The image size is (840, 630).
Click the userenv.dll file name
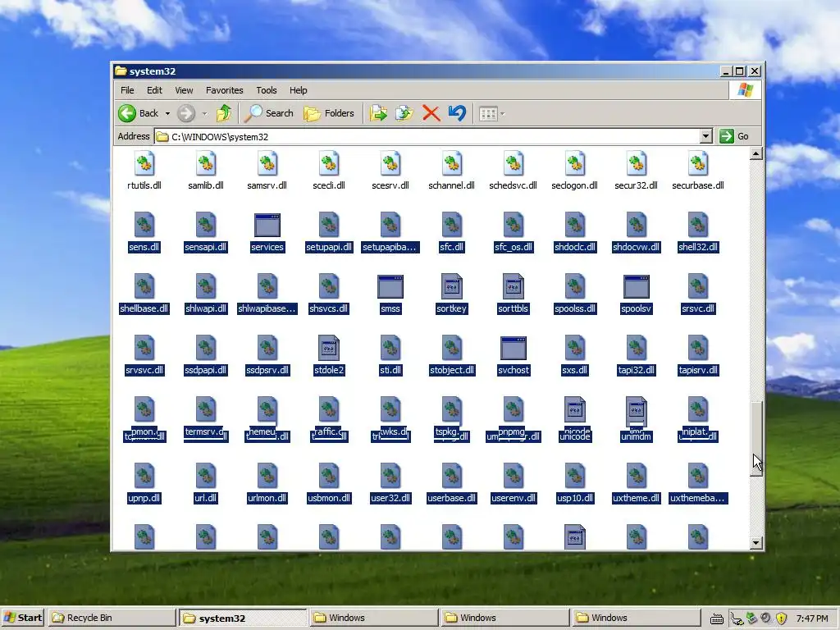[x=514, y=498]
